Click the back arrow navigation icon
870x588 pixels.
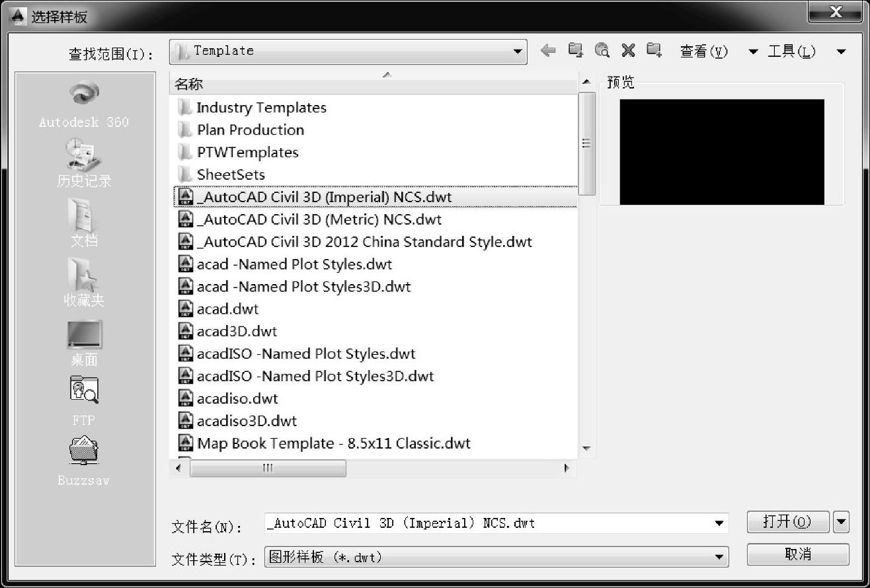[548, 51]
